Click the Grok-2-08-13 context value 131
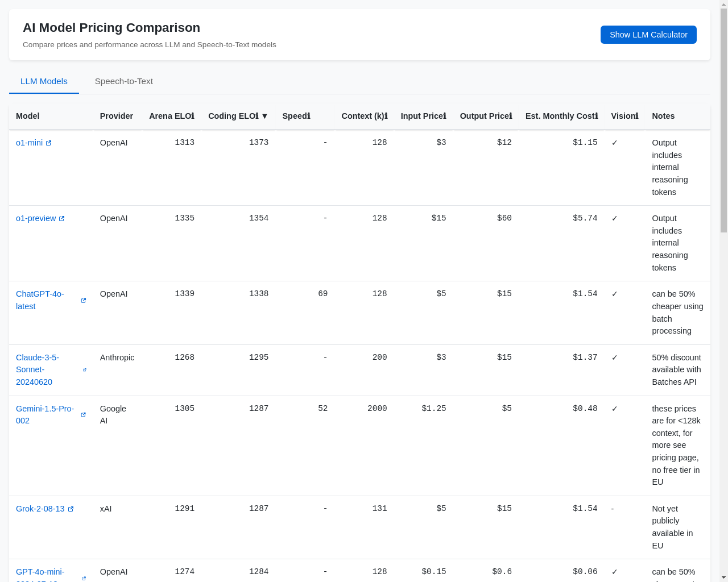The height and width of the screenshot is (582, 728). pyautogui.click(x=380, y=509)
